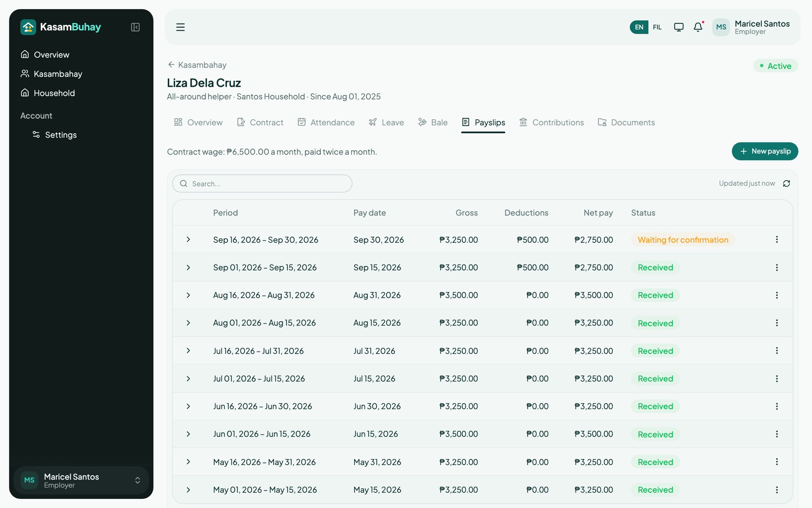
Task: Go back to Kasambahay list
Action: (197, 65)
